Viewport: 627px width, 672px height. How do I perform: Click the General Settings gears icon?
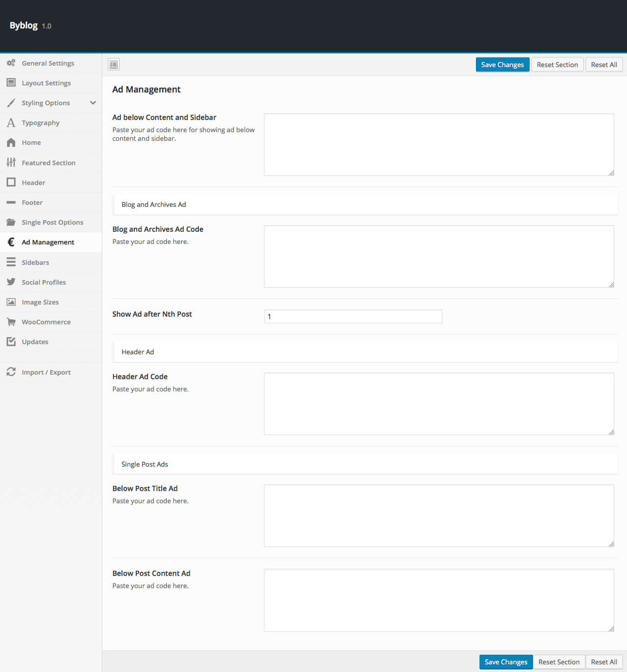tap(11, 63)
